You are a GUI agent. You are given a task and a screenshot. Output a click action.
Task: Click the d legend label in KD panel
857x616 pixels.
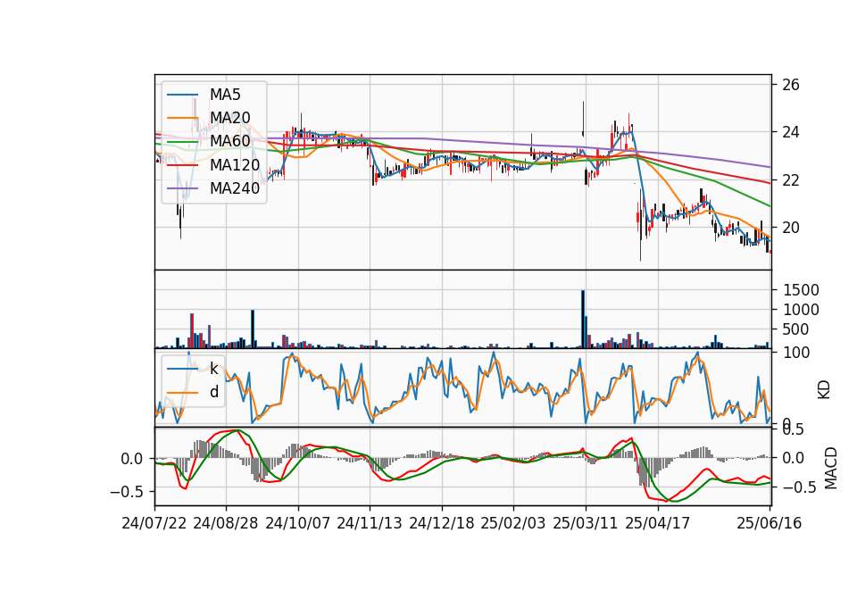pos(214,391)
